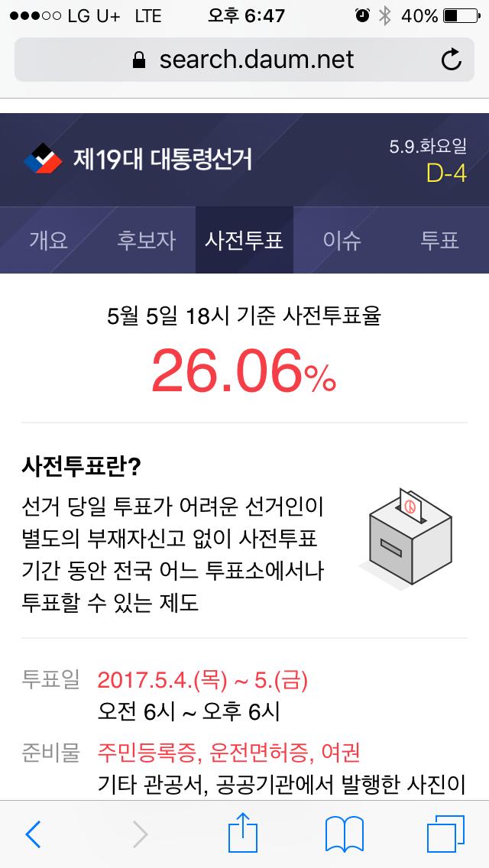
Task: Tap the 사전투표란? heading
Action: (81, 466)
